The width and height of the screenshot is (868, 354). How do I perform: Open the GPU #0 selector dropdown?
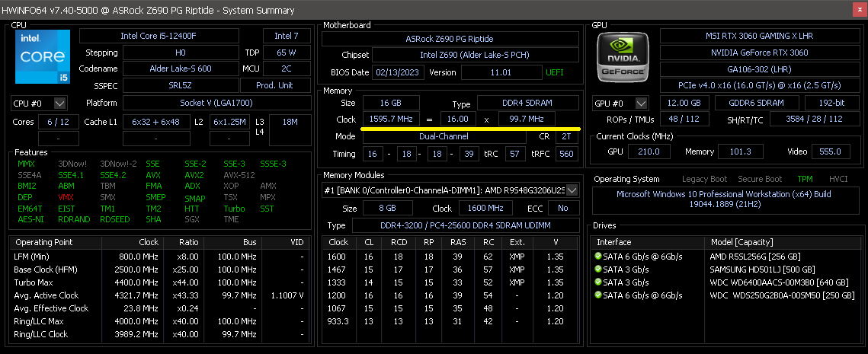(642, 104)
